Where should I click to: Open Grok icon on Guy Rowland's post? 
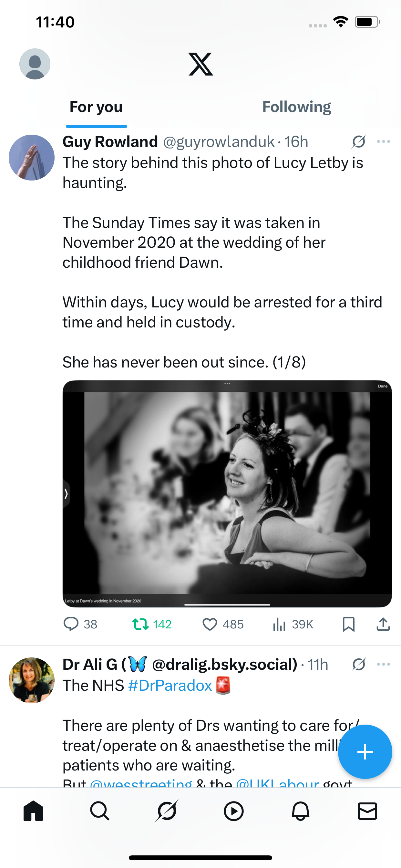tap(358, 141)
